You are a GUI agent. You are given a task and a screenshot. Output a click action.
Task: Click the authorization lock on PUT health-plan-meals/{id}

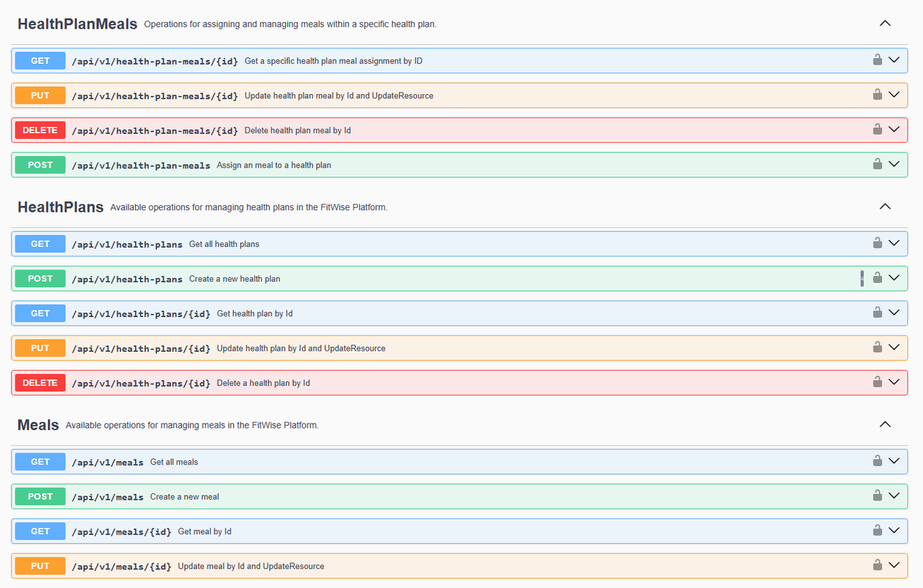877,95
